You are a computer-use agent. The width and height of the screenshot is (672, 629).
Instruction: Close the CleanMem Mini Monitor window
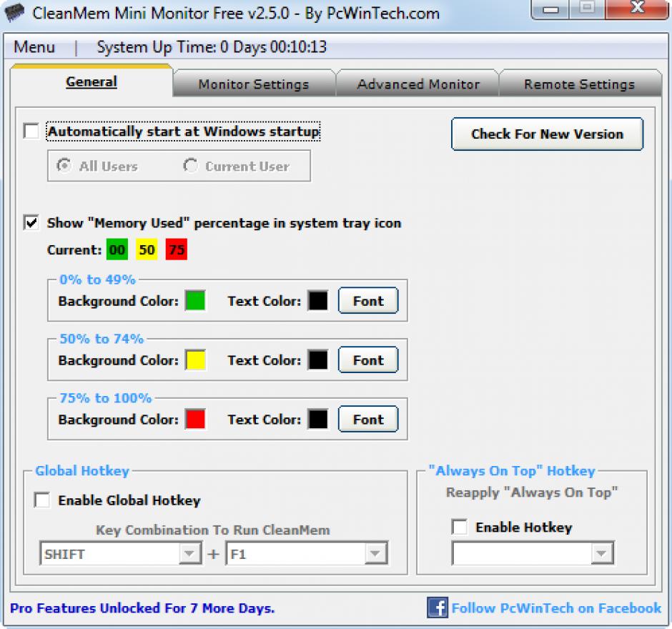(x=637, y=9)
